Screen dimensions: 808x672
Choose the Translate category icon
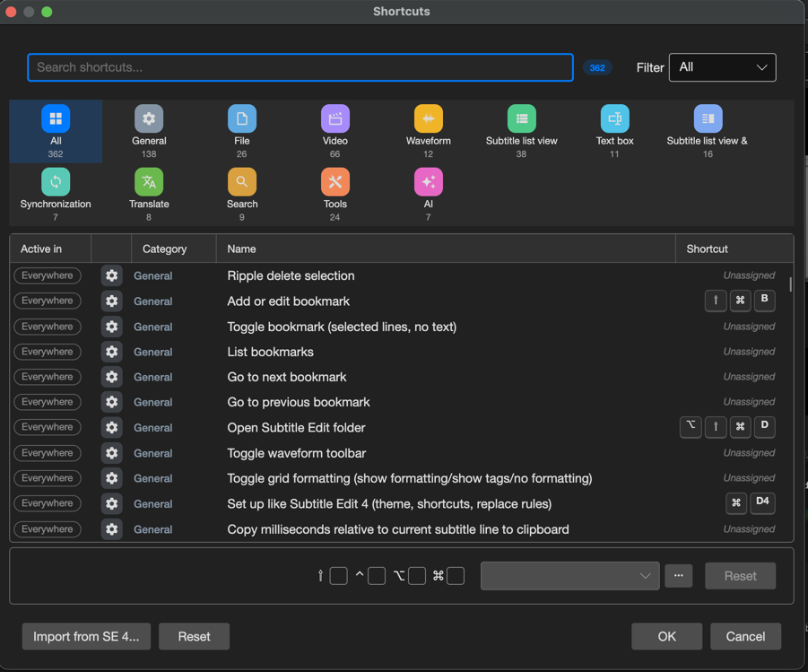click(149, 182)
